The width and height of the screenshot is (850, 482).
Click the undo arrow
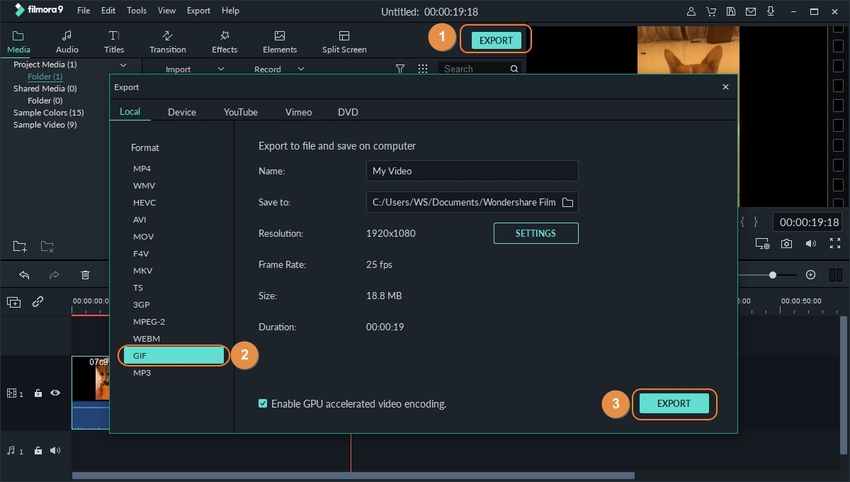pyautogui.click(x=24, y=275)
